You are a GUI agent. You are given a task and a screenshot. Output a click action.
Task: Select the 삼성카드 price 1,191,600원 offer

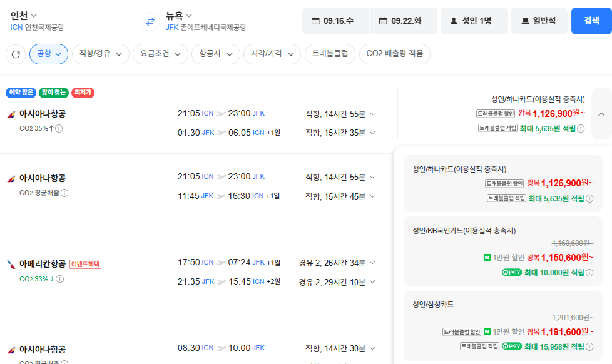[x=502, y=326]
